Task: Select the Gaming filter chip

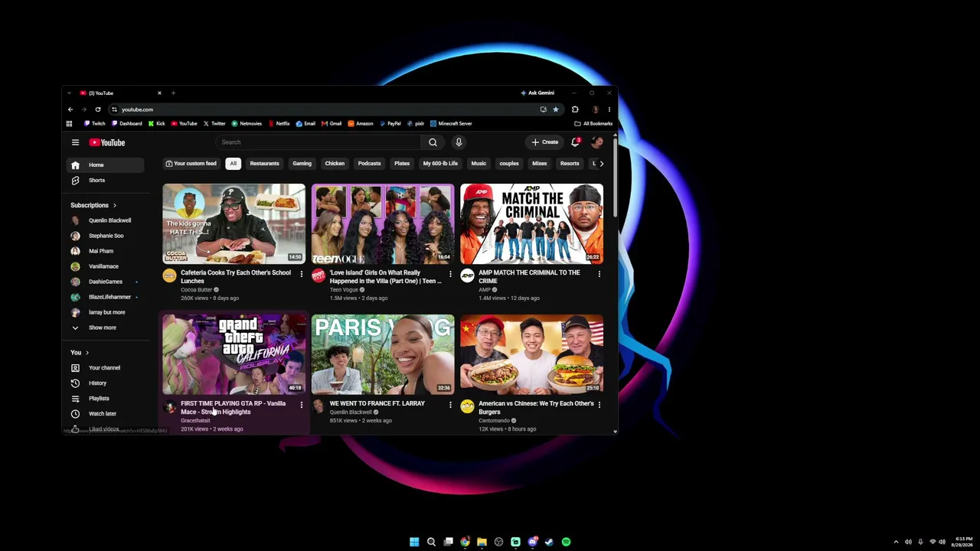Action: 302,164
